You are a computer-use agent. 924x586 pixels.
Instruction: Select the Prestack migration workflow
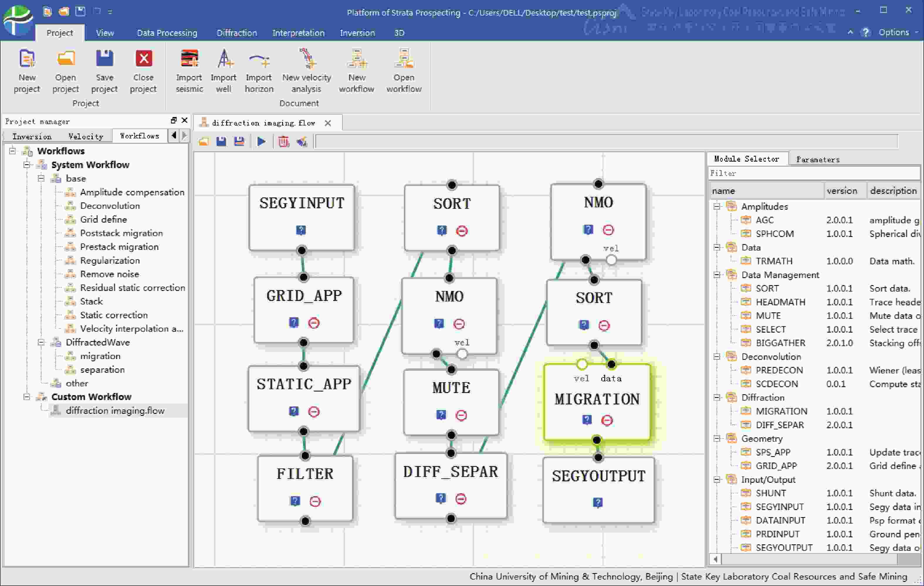click(x=119, y=247)
